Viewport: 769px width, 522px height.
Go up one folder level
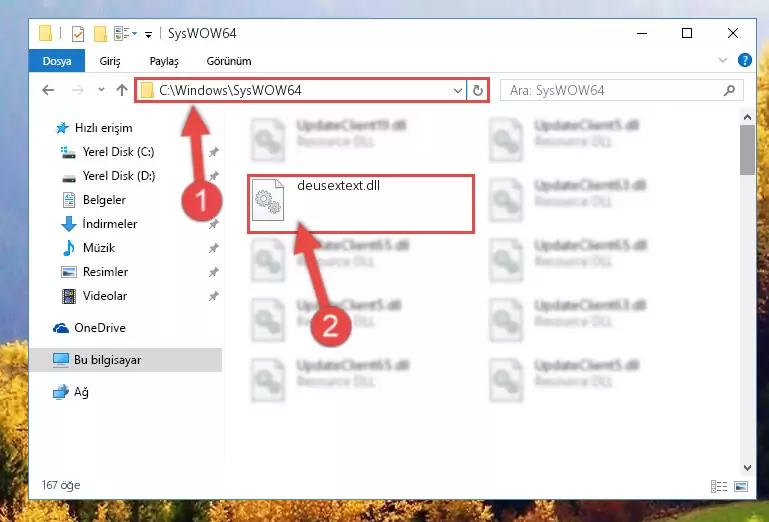click(122, 90)
